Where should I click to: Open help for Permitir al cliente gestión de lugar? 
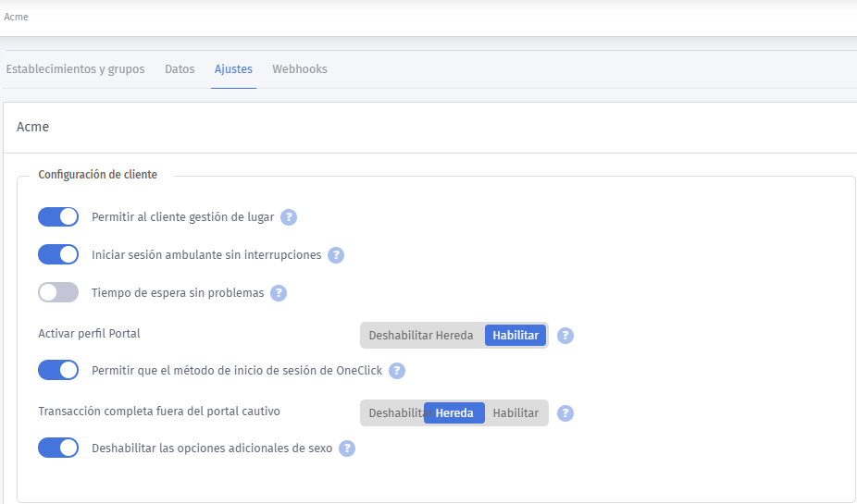289,217
